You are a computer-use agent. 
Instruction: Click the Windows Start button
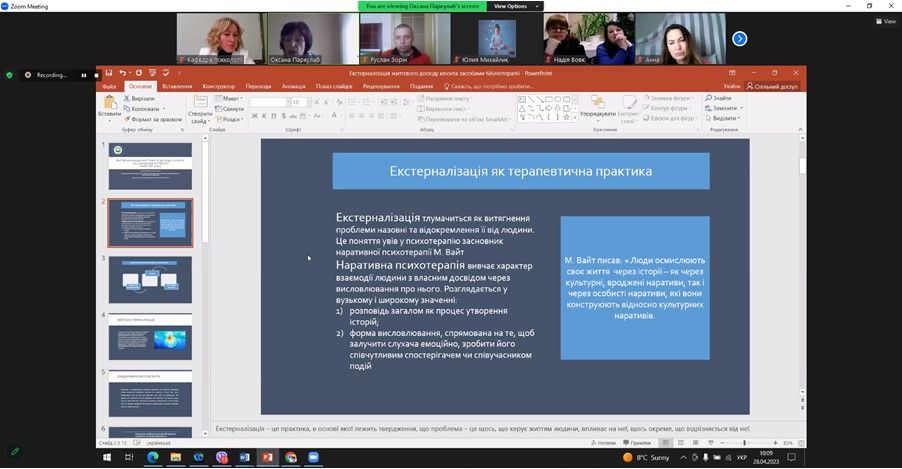click(x=109, y=458)
